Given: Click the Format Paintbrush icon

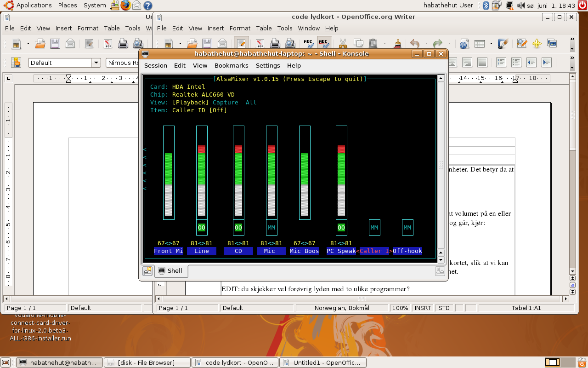Looking at the screenshot, I should (x=398, y=44).
